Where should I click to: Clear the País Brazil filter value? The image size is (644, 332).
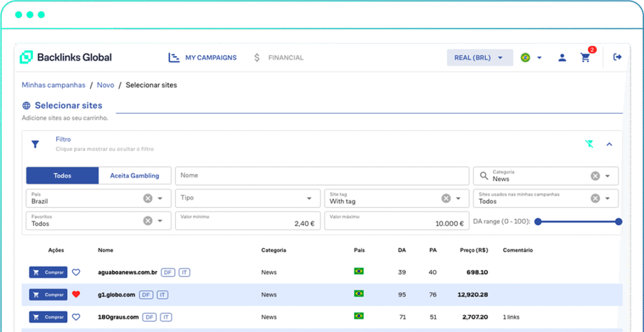point(147,199)
